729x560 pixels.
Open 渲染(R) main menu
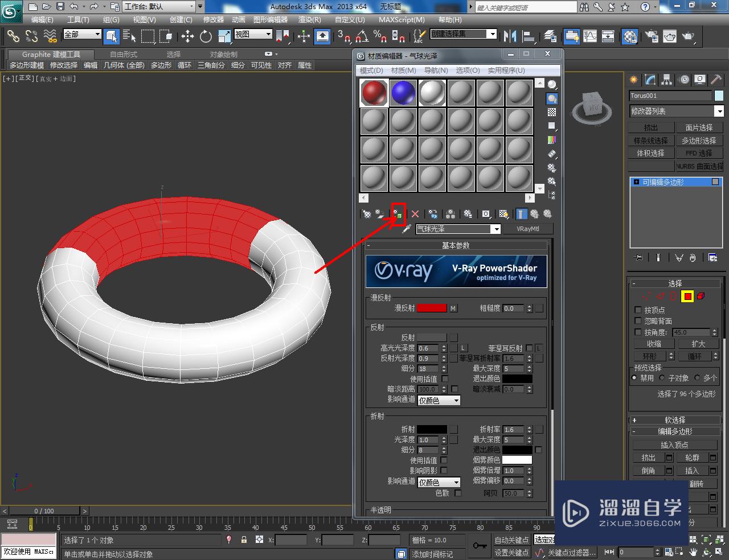click(310, 19)
